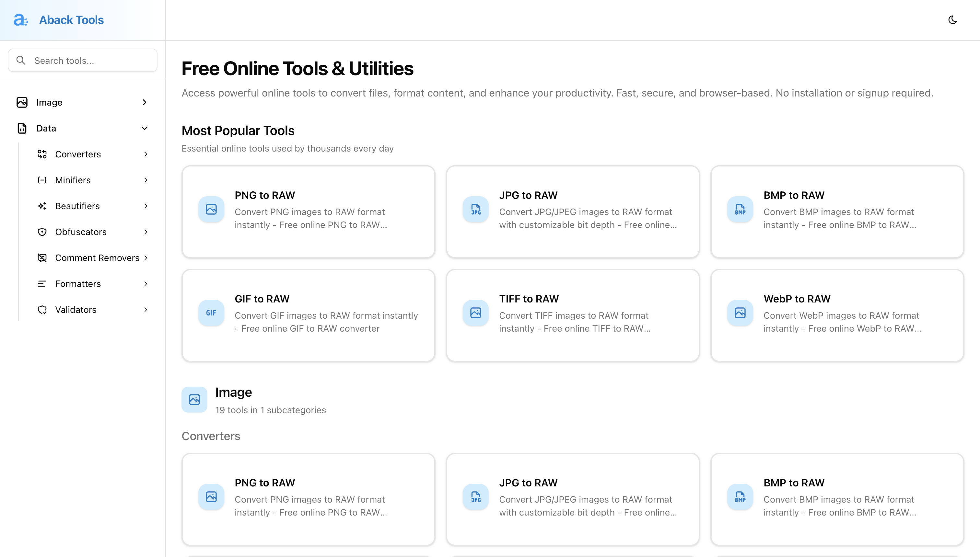The height and width of the screenshot is (557, 980).
Task: Click the Converters icon in the sidebar
Action: (42, 154)
